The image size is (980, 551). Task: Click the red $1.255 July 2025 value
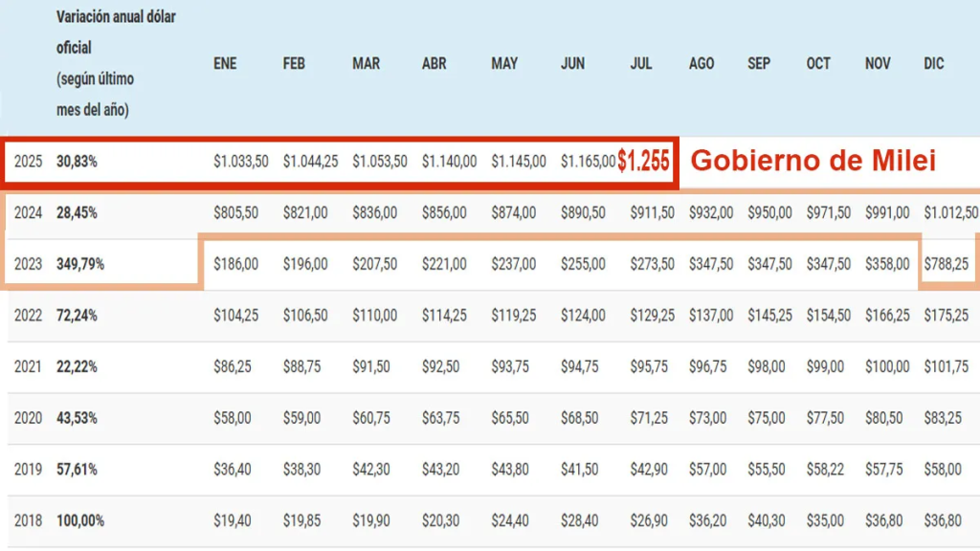point(644,162)
